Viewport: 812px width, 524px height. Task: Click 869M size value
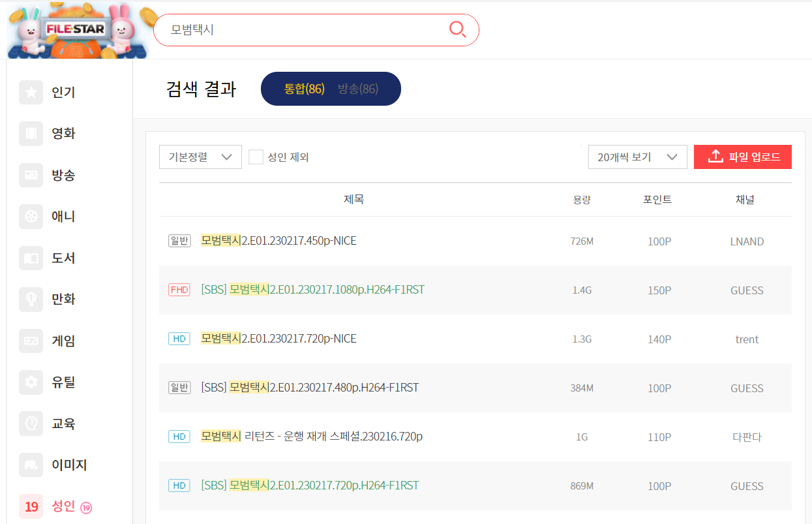tap(582, 486)
